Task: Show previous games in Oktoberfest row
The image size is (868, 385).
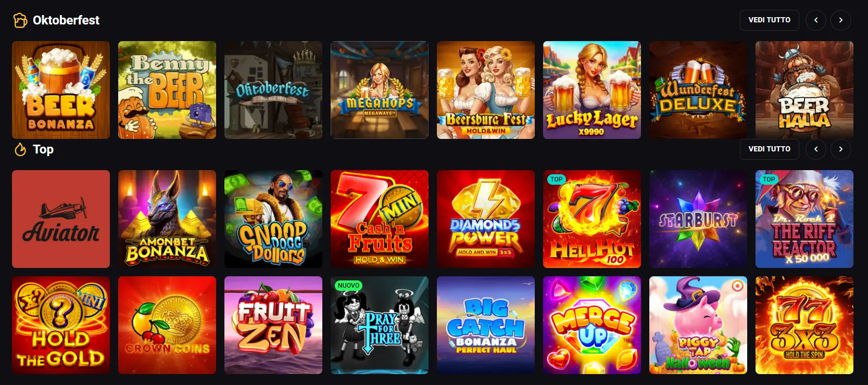Action: pyautogui.click(x=815, y=20)
